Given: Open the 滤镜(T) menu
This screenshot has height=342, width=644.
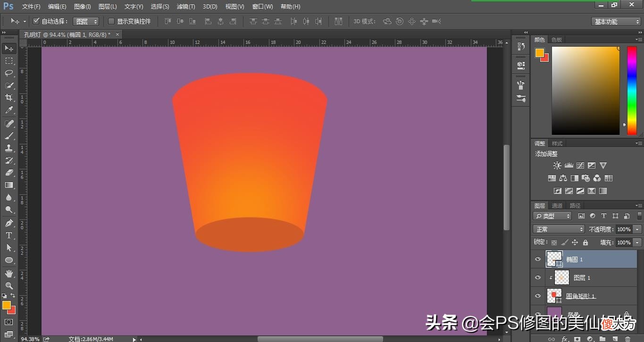Looking at the screenshot, I should (x=185, y=7).
